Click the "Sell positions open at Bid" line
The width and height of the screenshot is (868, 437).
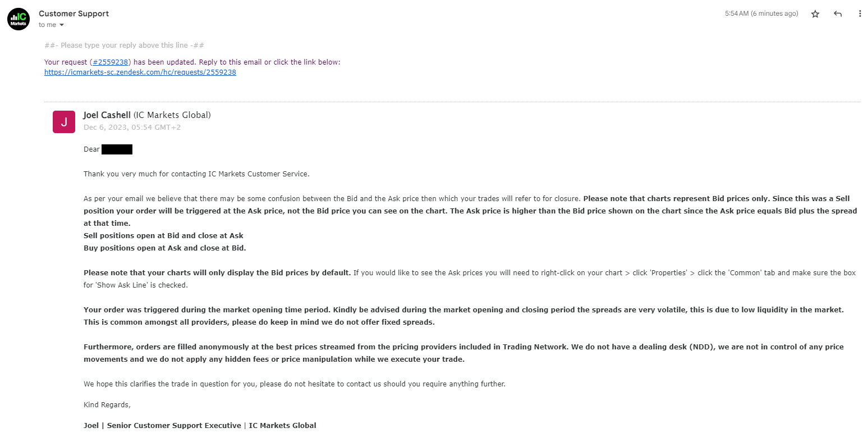pos(163,236)
